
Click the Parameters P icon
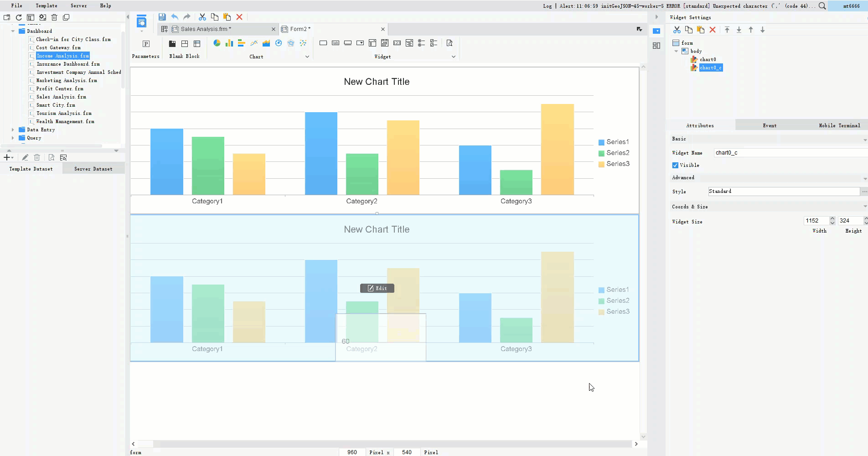tap(146, 44)
